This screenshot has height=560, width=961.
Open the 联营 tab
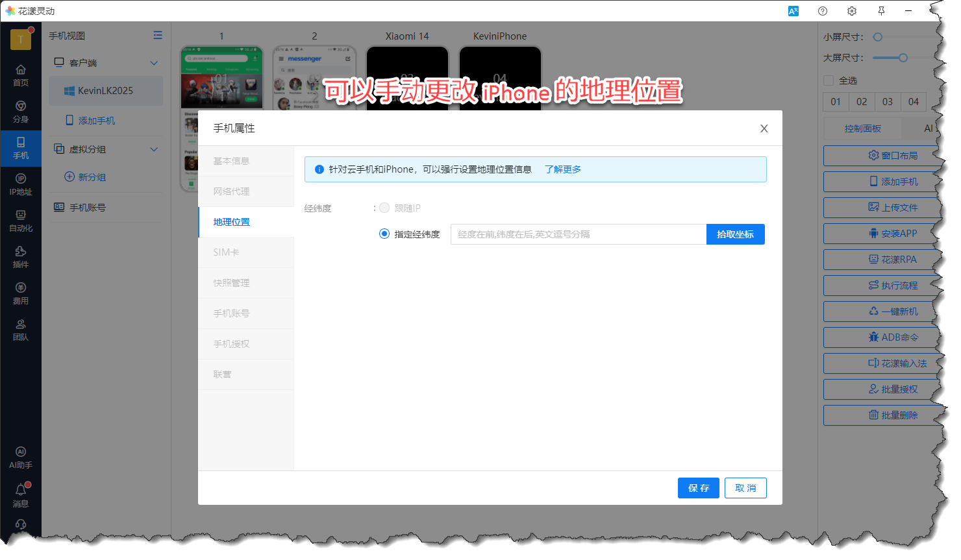point(246,374)
